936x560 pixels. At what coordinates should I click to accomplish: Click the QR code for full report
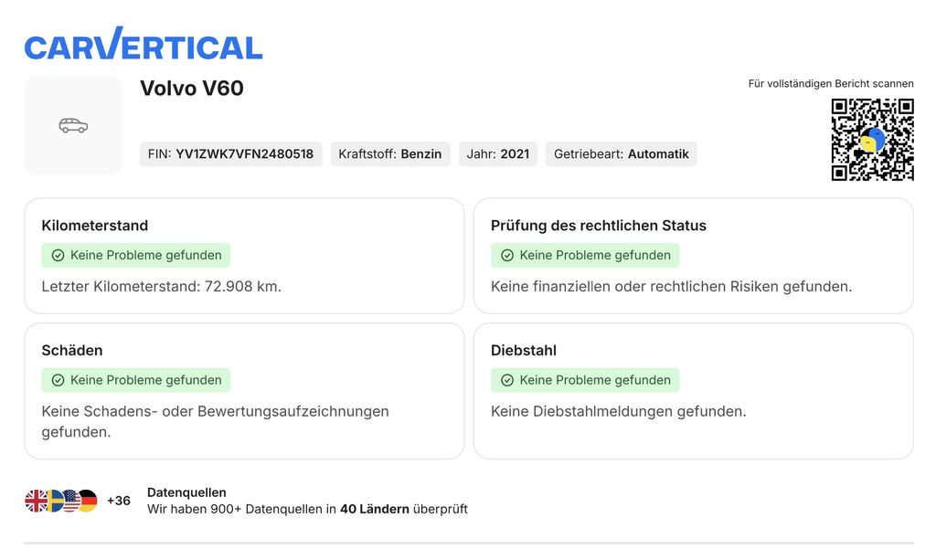tap(872, 140)
